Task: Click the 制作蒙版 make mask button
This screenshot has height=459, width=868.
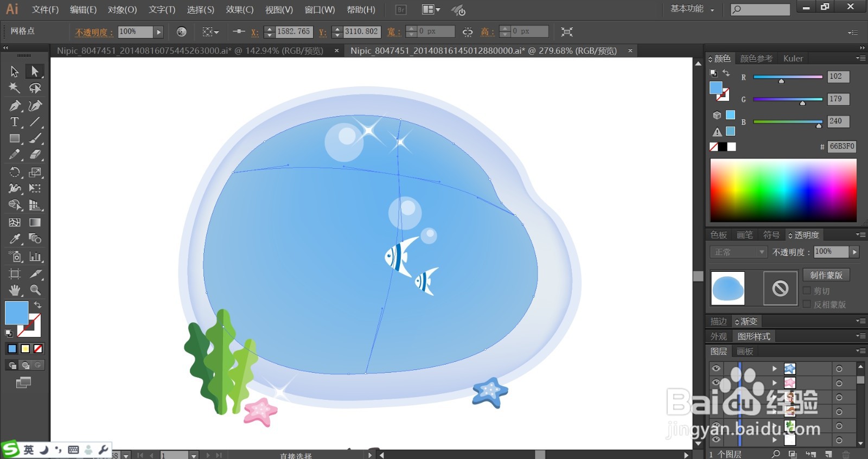Action: [826, 275]
